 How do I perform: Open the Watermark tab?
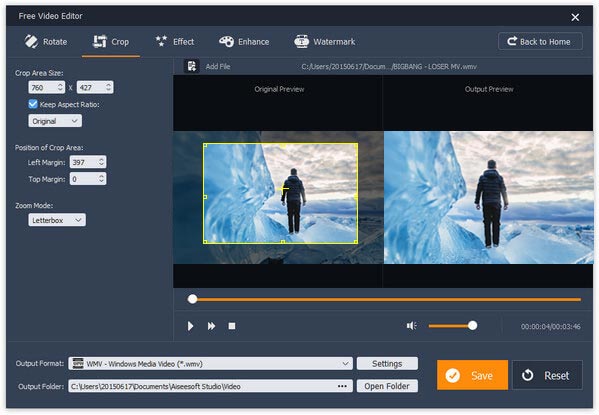[325, 42]
